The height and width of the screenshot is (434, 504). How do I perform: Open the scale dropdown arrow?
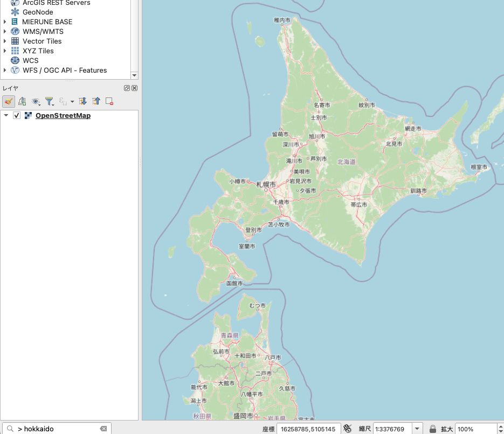coord(417,429)
